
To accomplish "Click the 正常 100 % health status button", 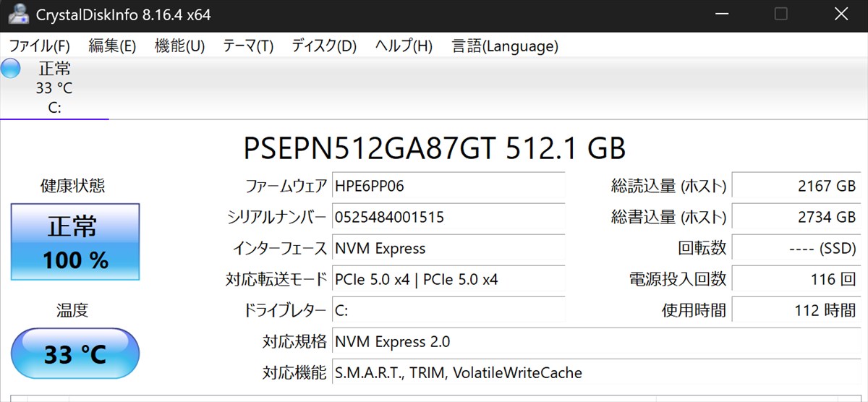I will click(75, 242).
